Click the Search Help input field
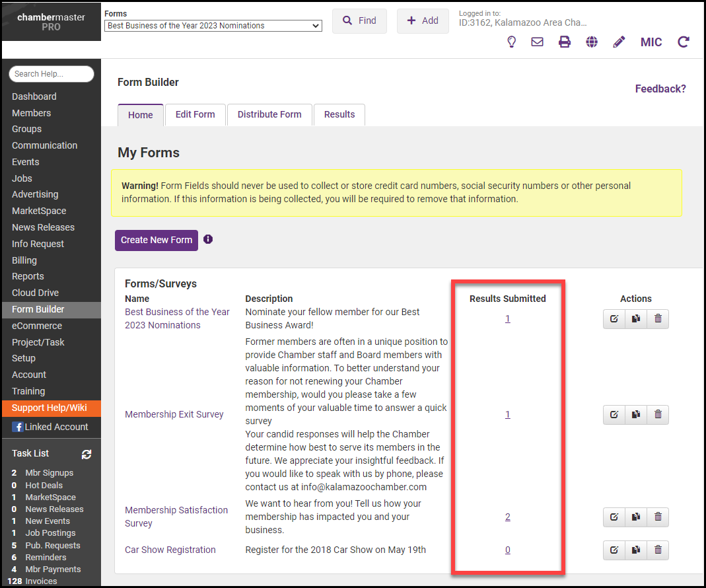 52,74
